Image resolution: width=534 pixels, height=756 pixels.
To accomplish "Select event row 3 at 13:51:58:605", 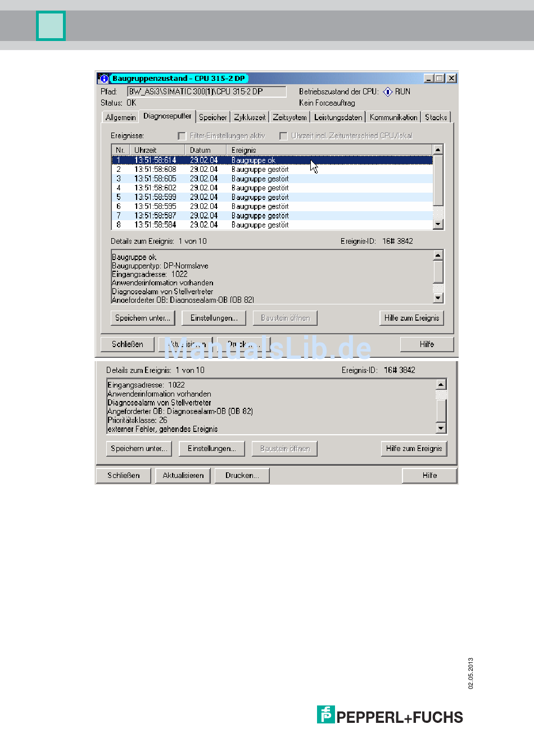I will [x=272, y=179].
